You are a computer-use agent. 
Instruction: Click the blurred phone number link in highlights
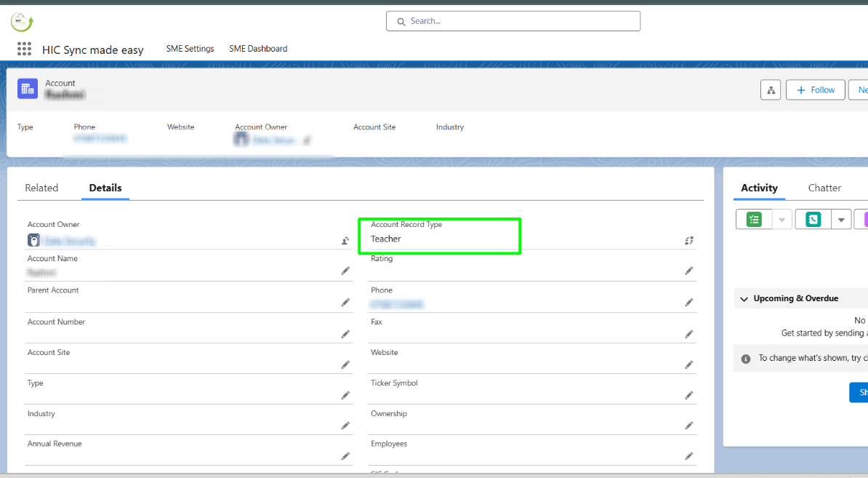(x=100, y=138)
